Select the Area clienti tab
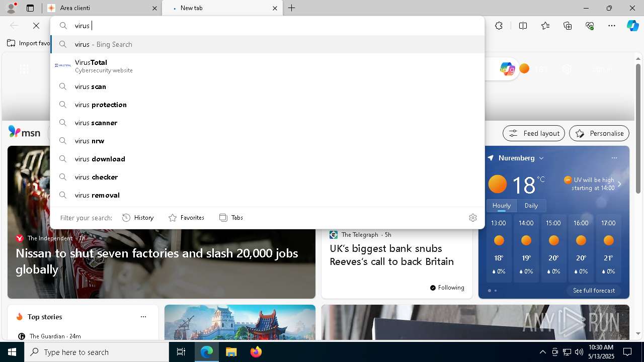 pyautogui.click(x=102, y=8)
